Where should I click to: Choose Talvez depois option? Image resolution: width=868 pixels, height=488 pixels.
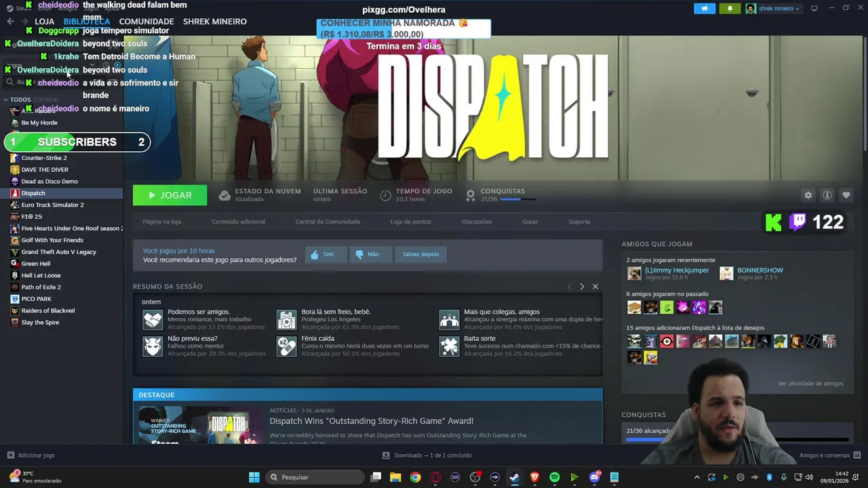coord(420,254)
